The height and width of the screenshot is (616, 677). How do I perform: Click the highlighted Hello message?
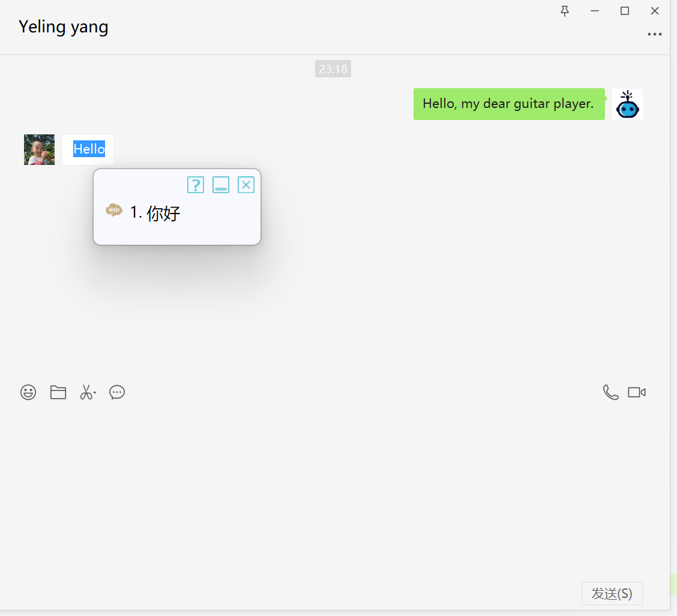(89, 149)
